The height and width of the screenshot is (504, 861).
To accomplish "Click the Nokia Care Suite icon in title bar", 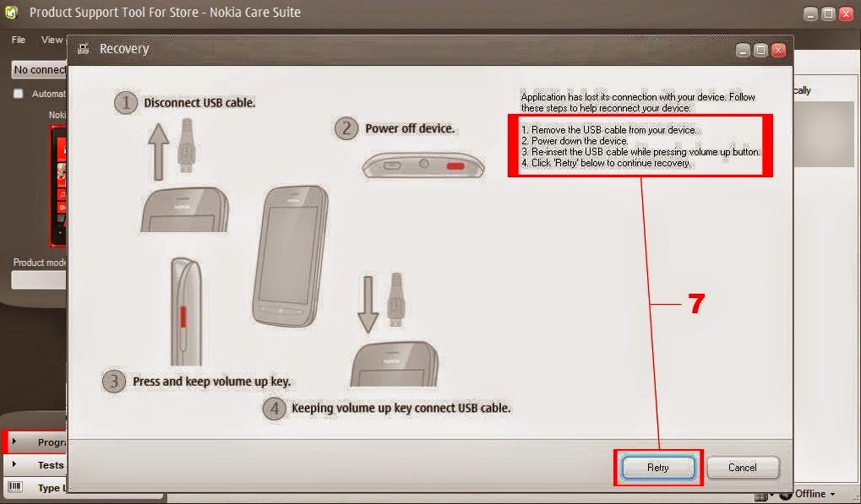I will (x=12, y=13).
